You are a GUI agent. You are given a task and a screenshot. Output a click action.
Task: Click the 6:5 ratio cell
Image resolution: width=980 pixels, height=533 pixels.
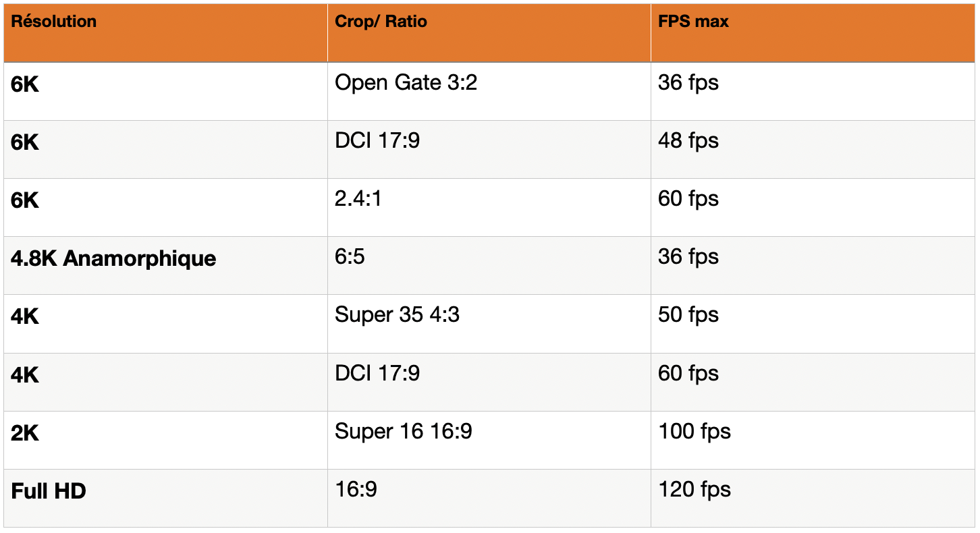350,257
